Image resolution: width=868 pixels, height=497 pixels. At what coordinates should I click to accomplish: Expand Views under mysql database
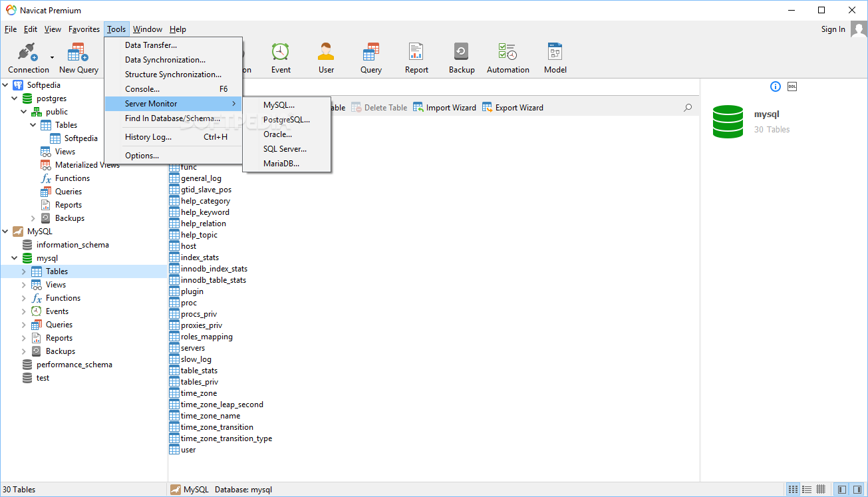(24, 285)
